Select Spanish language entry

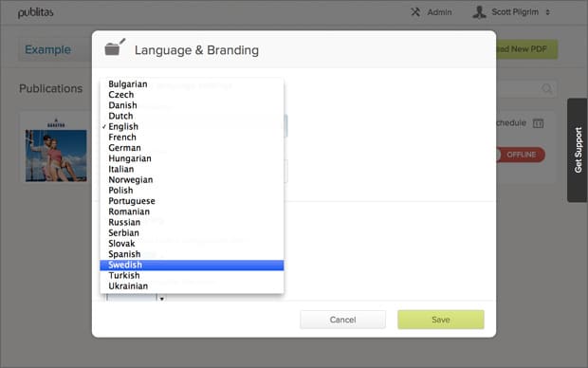pos(192,254)
